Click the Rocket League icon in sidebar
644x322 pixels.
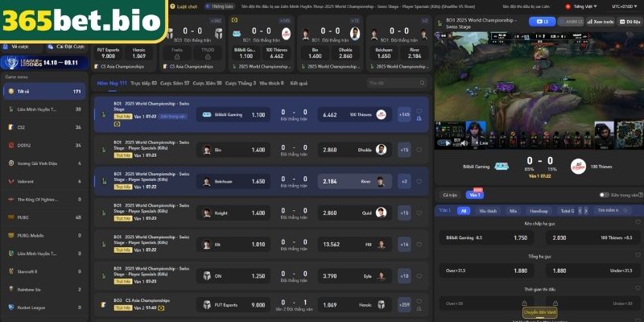click(x=11, y=308)
